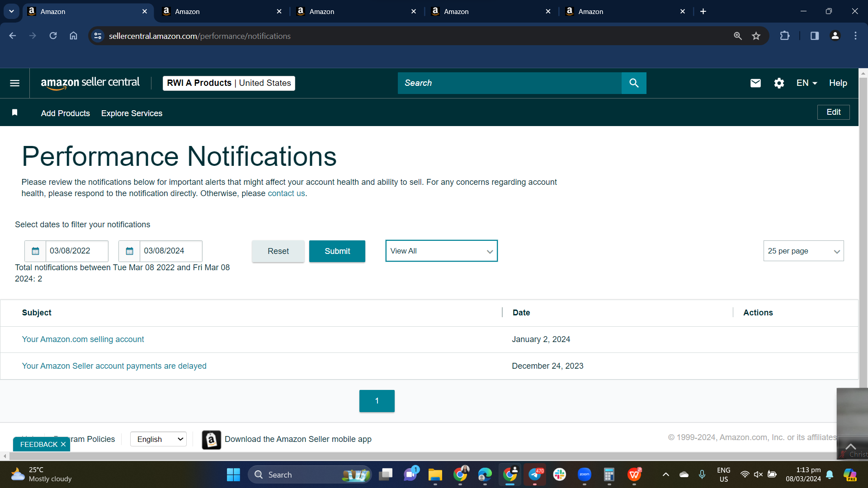
Task: Bookmark this page with the star icon
Action: point(756,36)
